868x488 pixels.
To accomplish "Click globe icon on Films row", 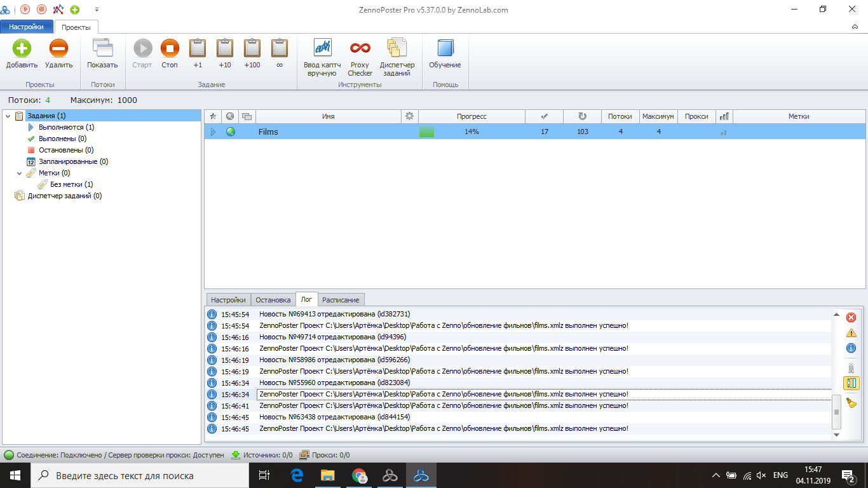I will pyautogui.click(x=231, y=132).
